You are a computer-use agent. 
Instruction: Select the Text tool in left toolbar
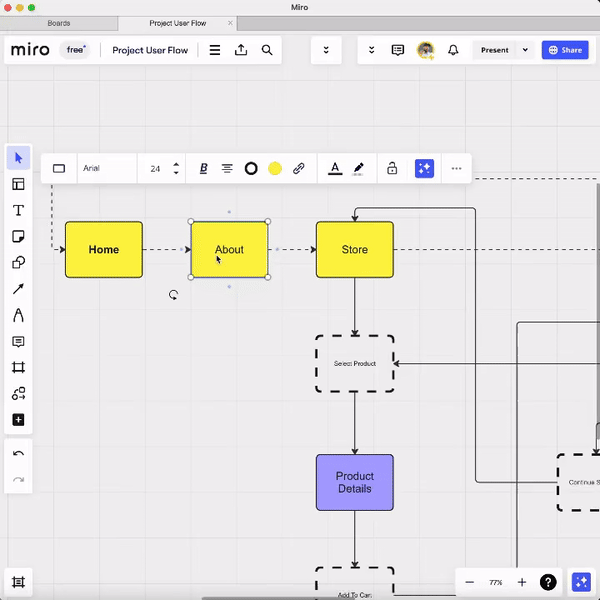pos(18,211)
